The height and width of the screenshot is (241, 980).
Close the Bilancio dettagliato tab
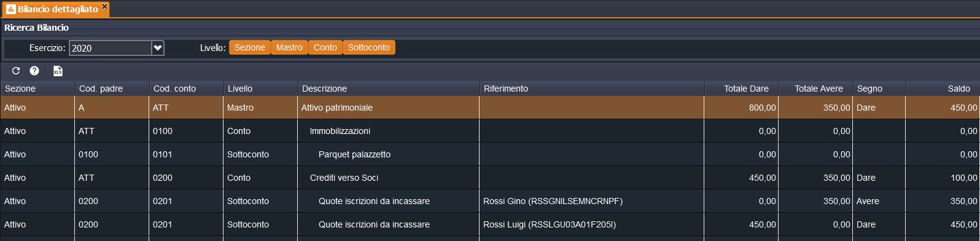coord(104,7)
